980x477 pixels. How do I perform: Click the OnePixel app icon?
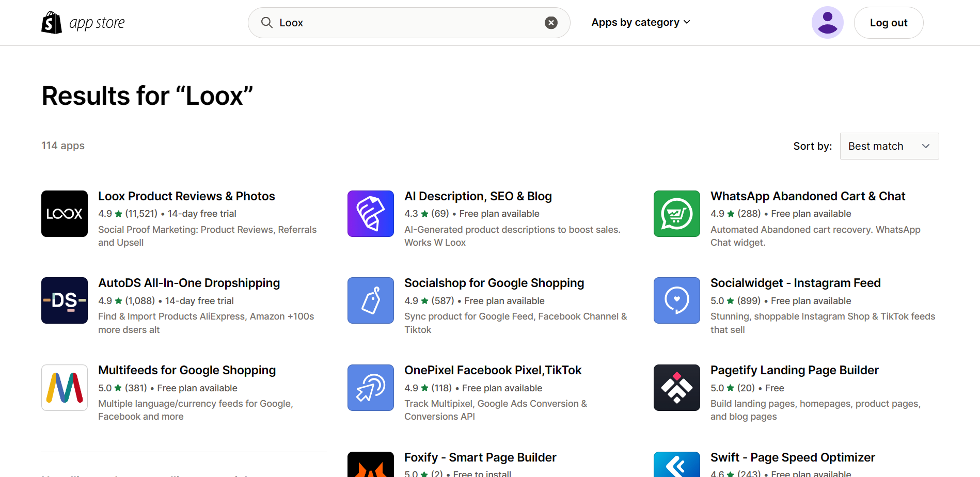click(371, 388)
